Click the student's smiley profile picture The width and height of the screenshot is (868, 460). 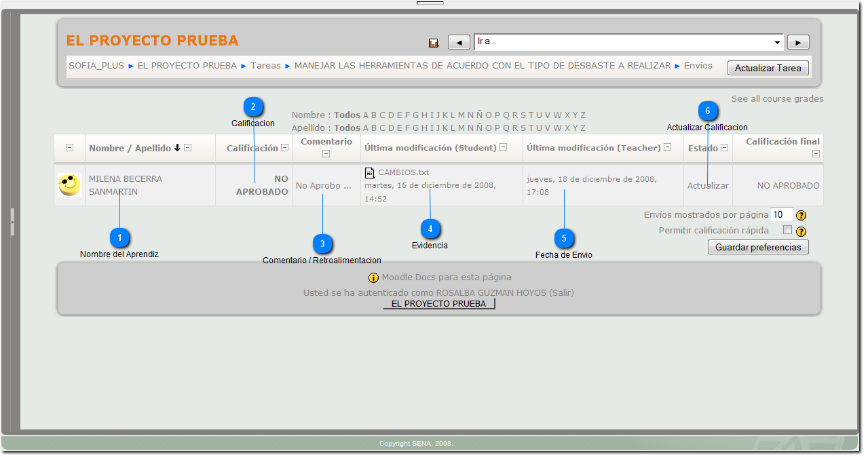click(69, 185)
